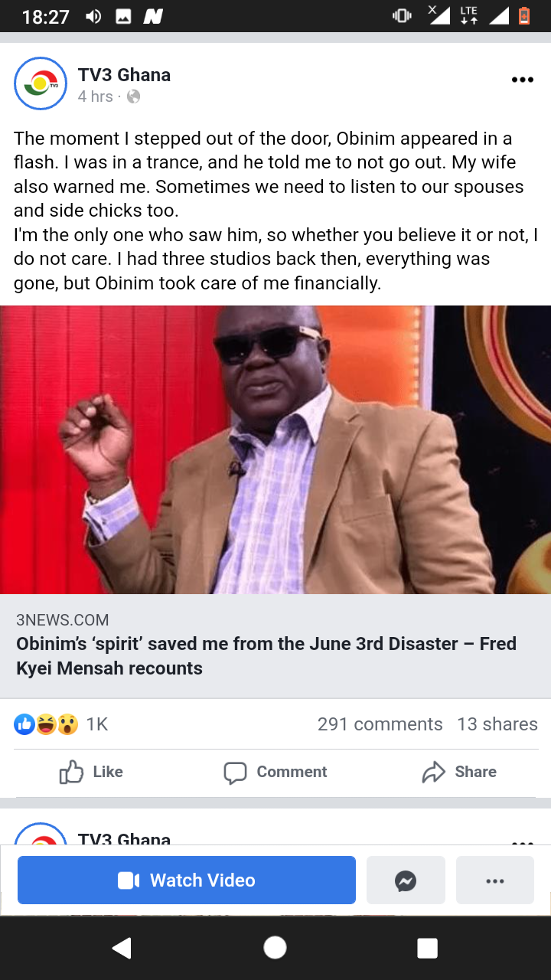Image resolution: width=551 pixels, height=980 pixels.
Task: Open Android recent apps square
Action: [x=427, y=948]
